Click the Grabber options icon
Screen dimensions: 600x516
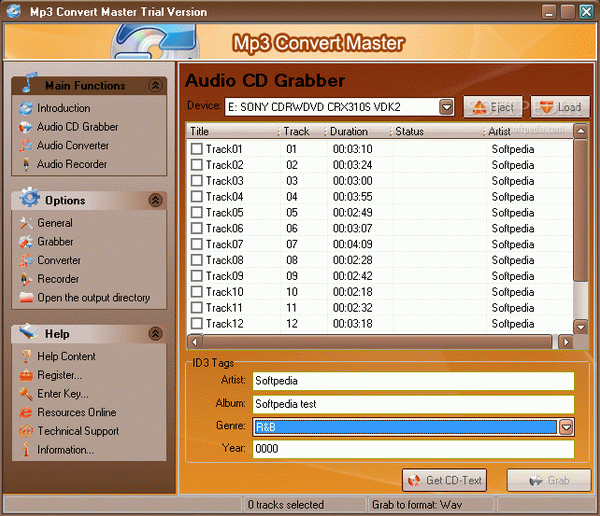tap(26, 242)
